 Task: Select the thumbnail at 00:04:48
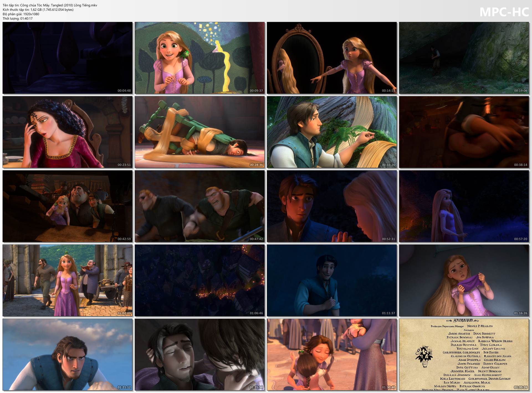pos(68,58)
